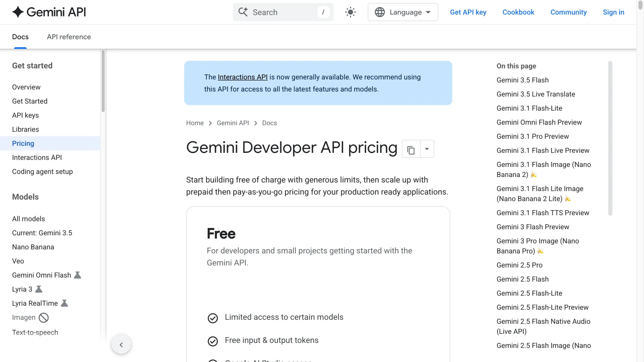Image resolution: width=644 pixels, height=362 pixels.
Task: Select Pricing in the sidebar
Action: 50,143
